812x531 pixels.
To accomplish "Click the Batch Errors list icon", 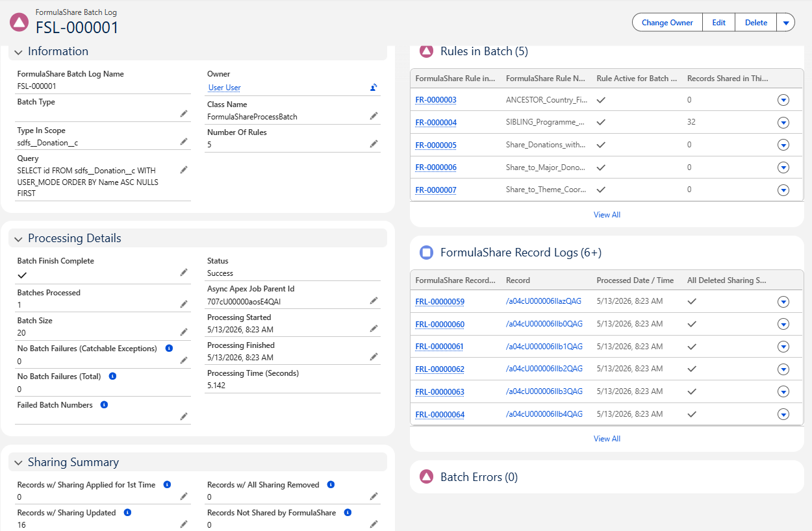I will [x=426, y=477].
